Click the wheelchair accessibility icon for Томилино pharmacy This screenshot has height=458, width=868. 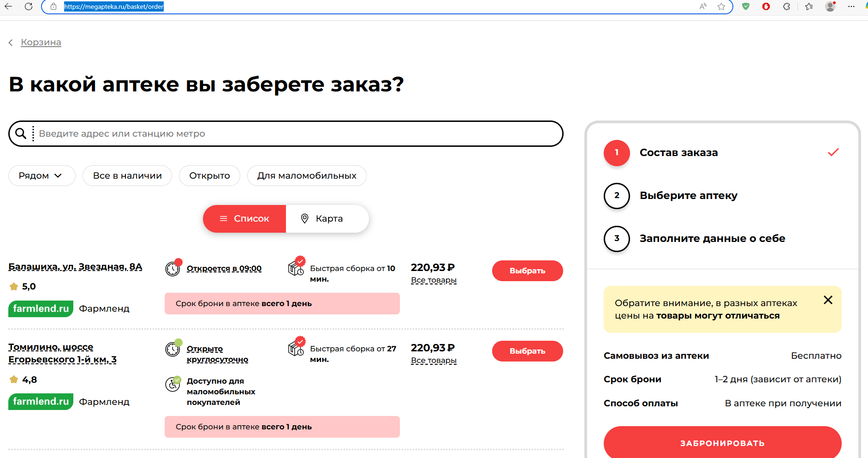(x=173, y=384)
